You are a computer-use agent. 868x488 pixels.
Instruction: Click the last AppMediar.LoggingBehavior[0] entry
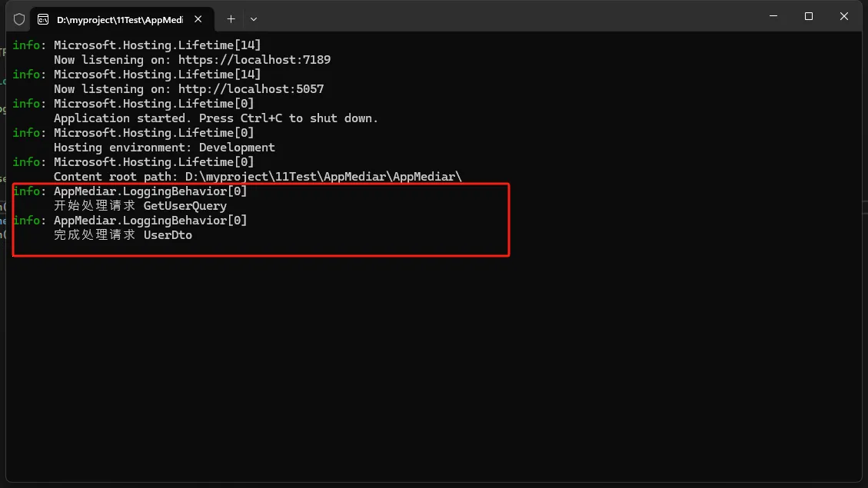click(x=150, y=221)
